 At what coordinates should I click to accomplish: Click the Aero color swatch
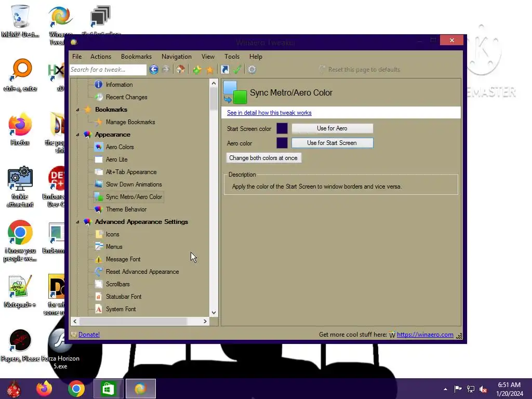pyautogui.click(x=282, y=143)
